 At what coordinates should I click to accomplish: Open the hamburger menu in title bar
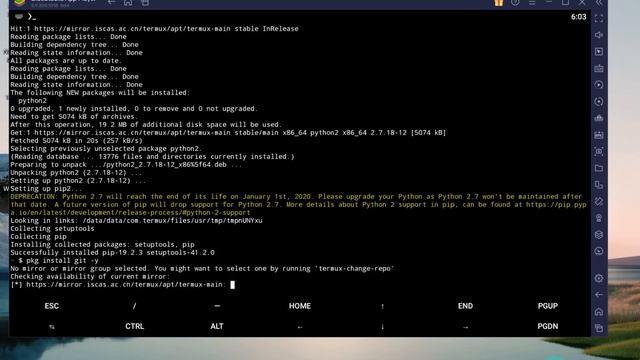(x=532, y=3)
